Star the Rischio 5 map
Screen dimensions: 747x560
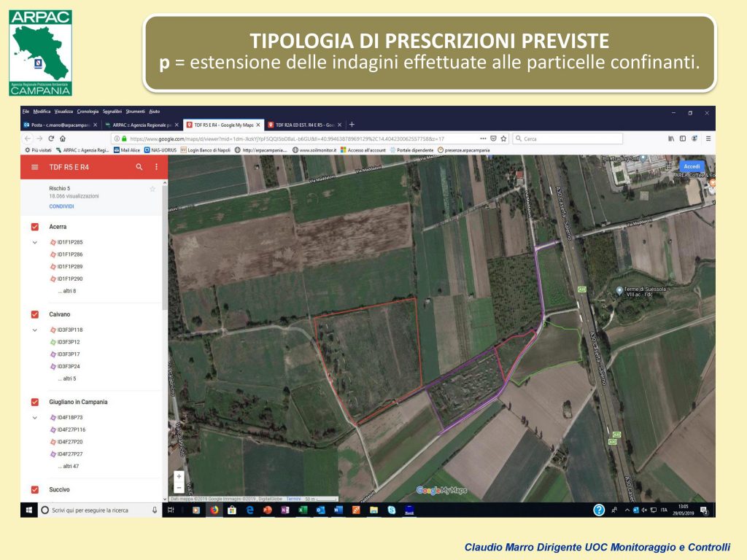(152, 189)
